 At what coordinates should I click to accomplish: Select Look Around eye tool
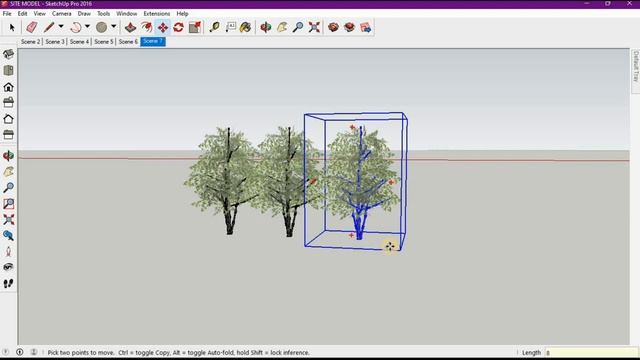[x=8, y=267]
